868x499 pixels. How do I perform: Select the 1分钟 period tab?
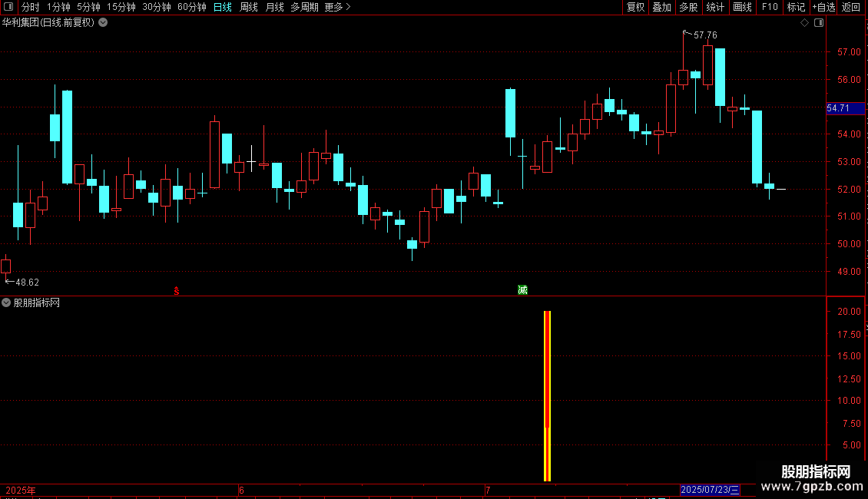coord(58,7)
